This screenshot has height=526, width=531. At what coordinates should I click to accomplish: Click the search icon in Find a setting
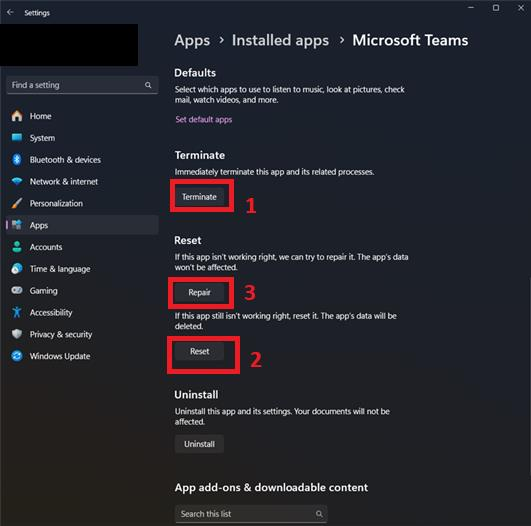pyautogui.click(x=148, y=85)
